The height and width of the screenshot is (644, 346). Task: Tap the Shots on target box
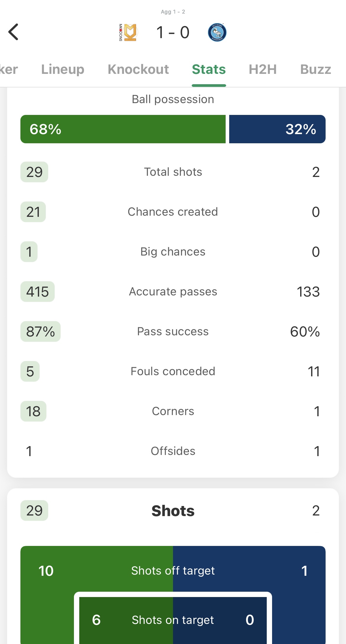coord(173,620)
